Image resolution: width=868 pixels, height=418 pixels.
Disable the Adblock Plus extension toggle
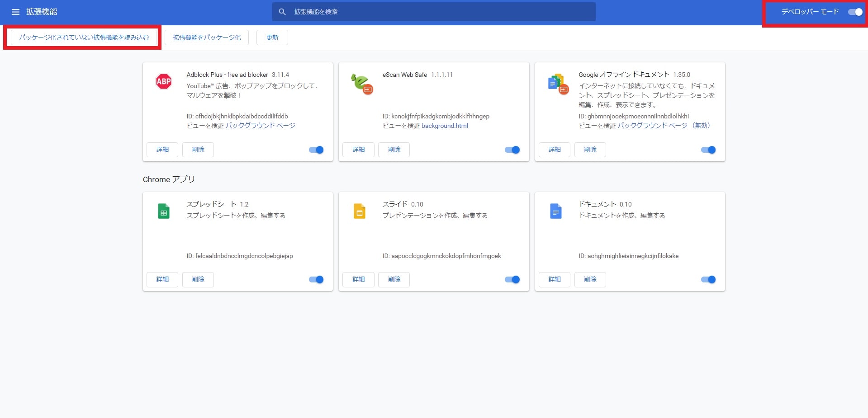(x=316, y=150)
